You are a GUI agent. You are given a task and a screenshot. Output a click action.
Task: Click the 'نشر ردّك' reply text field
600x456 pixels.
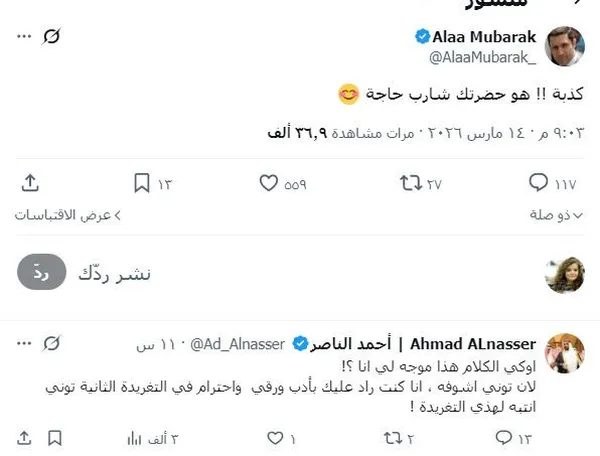point(300,273)
